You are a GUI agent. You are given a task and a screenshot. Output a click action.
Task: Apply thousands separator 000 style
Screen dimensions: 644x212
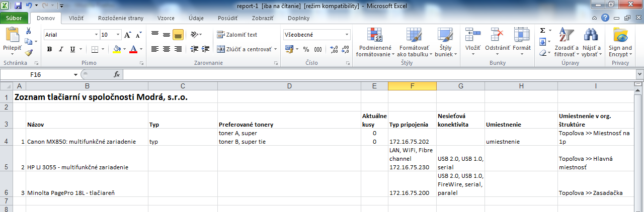pos(318,49)
